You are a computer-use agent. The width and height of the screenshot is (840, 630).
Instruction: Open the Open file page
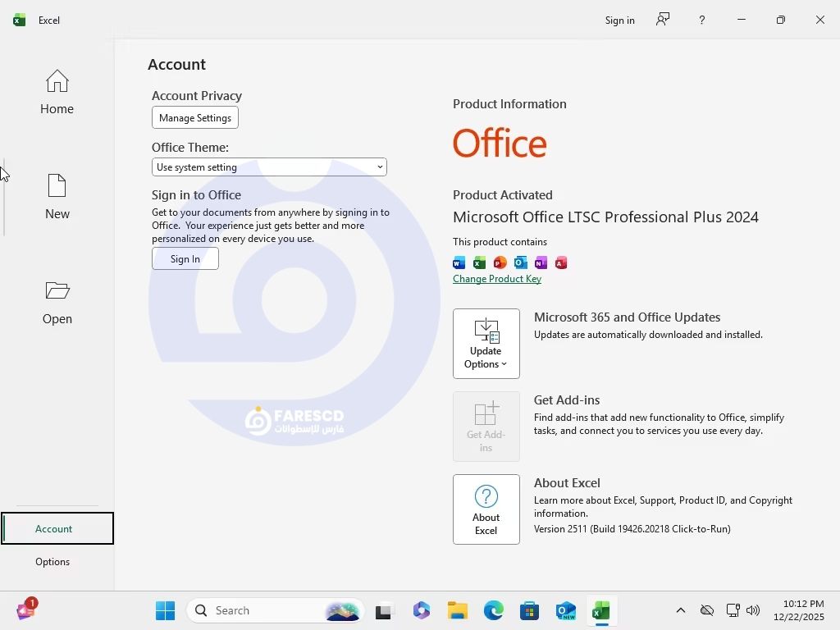57,303
